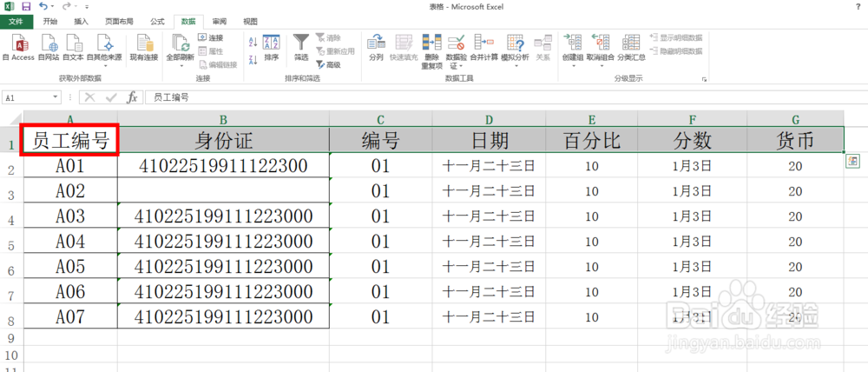Open data range Properties (属性)
This screenshot has height=372, width=868.
point(211,51)
